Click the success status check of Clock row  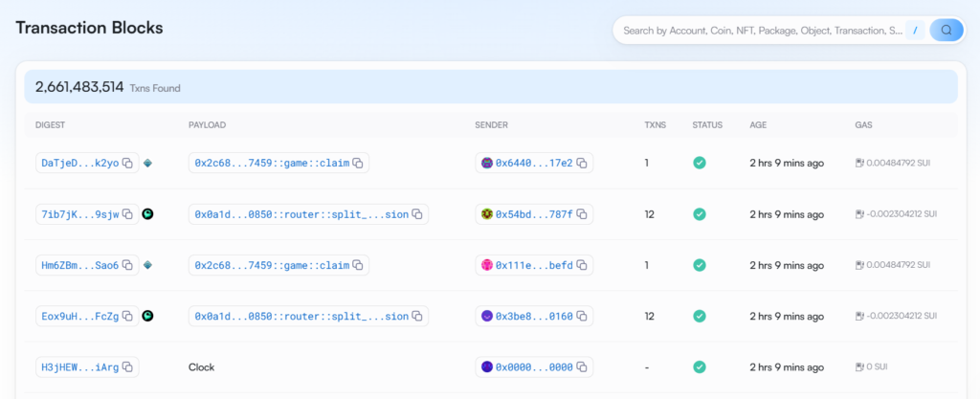pos(700,367)
